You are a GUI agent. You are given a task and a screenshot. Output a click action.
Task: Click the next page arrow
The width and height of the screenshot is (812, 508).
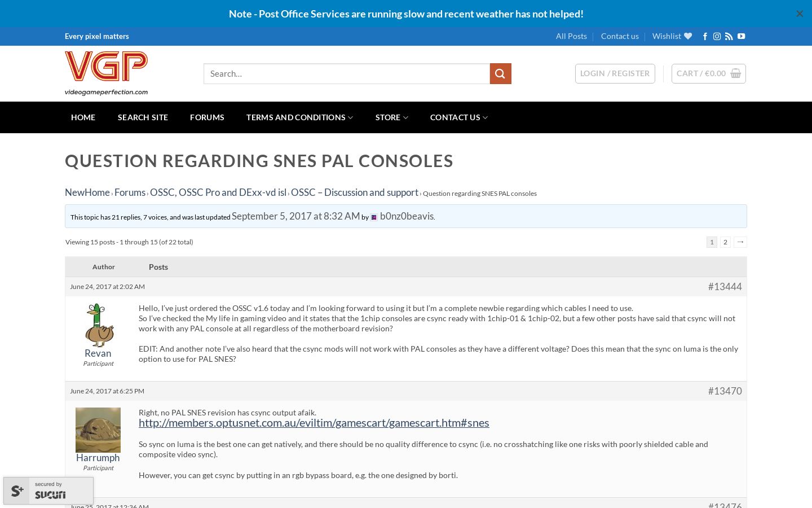tap(740, 242)
